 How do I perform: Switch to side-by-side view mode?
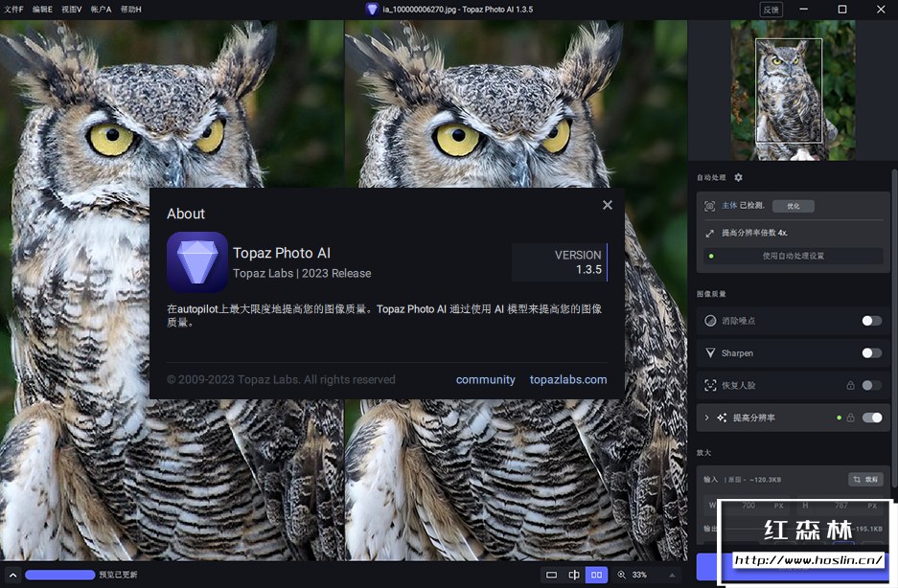tap(596, 575)
